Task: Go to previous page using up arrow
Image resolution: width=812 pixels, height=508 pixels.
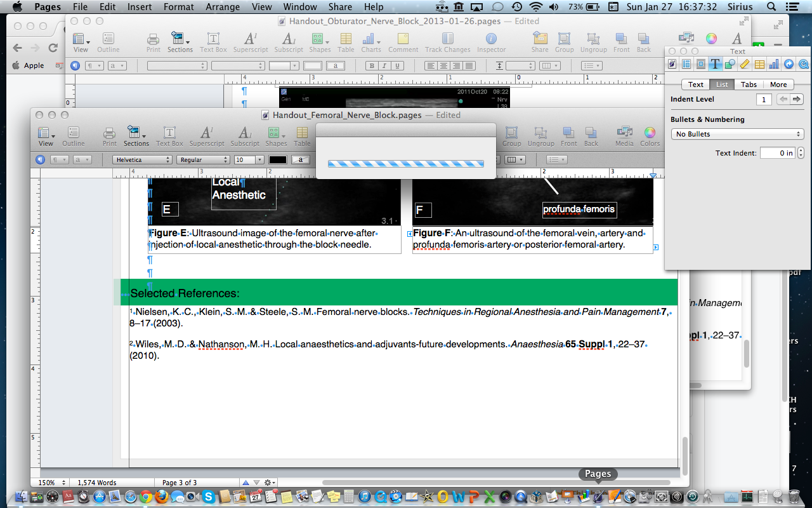Action: (x=246, y=483)
